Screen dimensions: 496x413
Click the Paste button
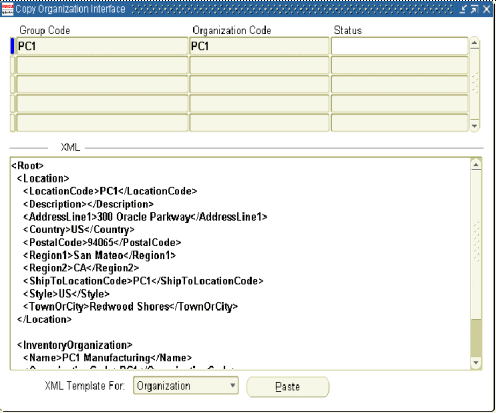coord(288,387)
